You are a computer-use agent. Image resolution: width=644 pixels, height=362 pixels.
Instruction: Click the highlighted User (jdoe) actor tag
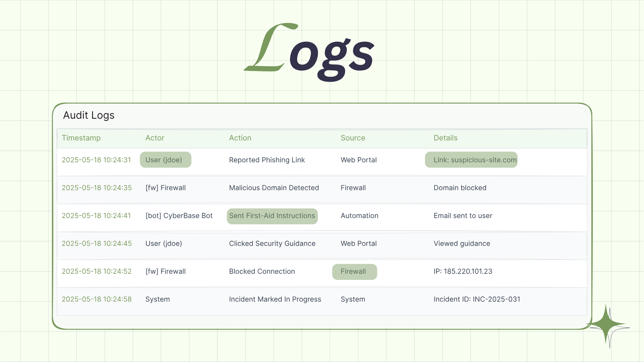[x=165, y=160]
